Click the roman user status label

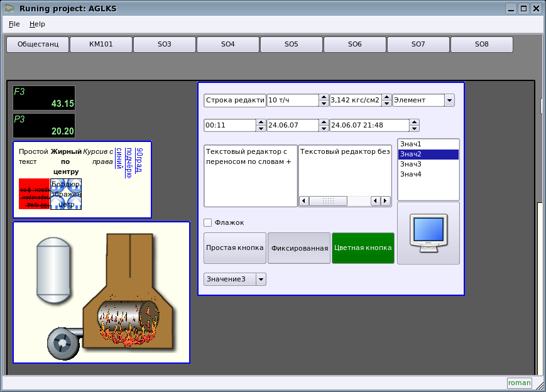(x=519, y=383)
